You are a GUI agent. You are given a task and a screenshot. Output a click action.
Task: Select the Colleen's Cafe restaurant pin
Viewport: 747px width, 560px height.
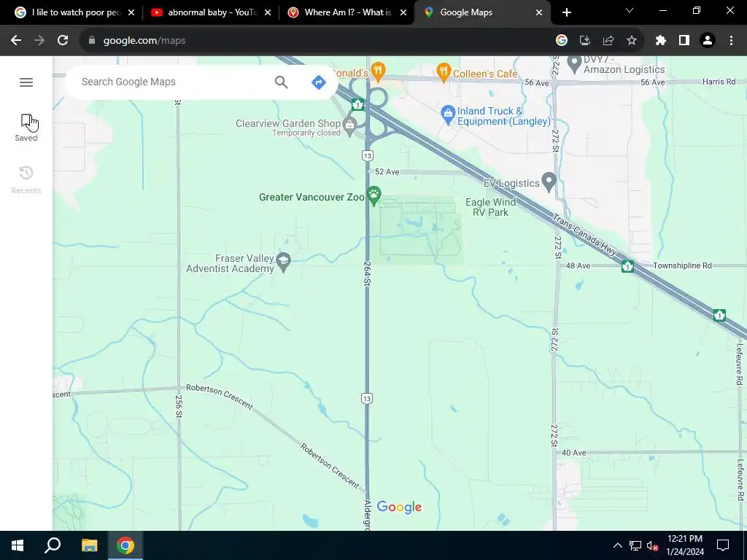443,72
